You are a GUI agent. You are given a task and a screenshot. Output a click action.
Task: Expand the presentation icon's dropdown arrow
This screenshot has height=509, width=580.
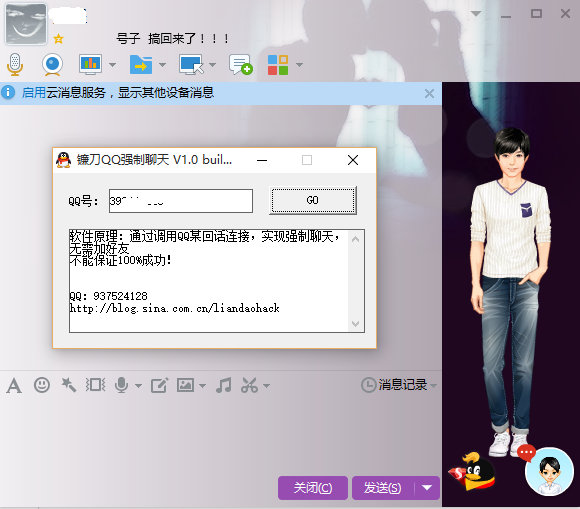tap(112, 65)
